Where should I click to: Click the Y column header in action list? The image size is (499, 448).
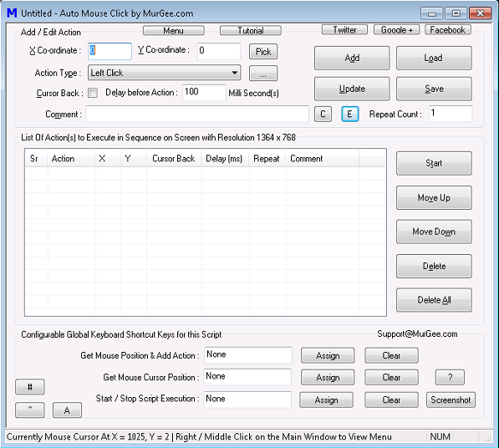pyautogui.click(x=134, y=159)
